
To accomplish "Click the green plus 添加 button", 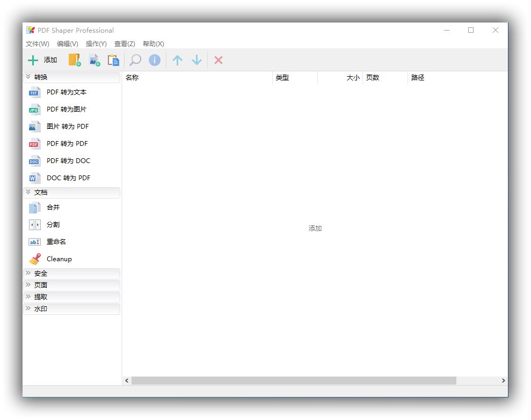I will tap(42, 60).
